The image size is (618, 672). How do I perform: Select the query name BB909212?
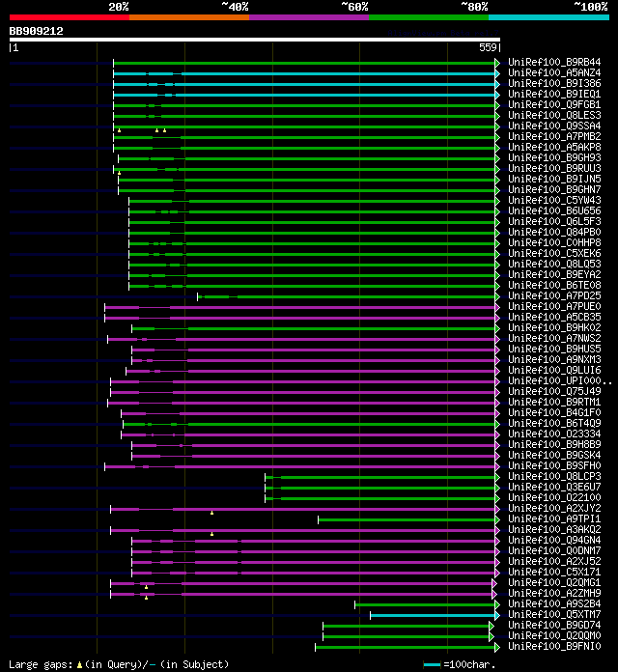(36, 31)
